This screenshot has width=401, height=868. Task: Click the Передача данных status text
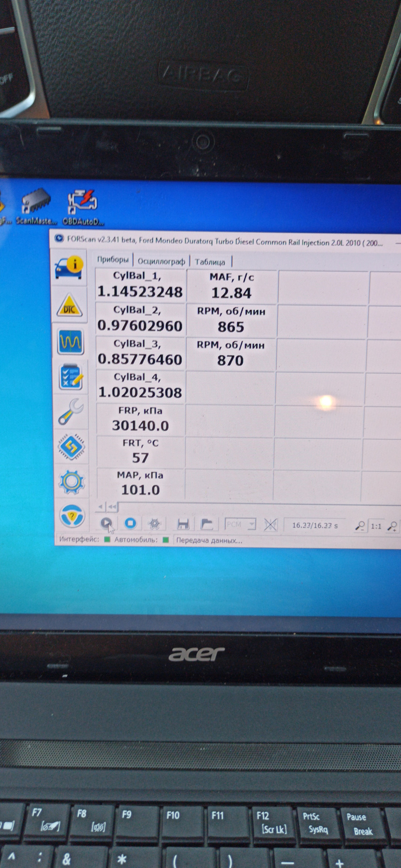(209, 540)
